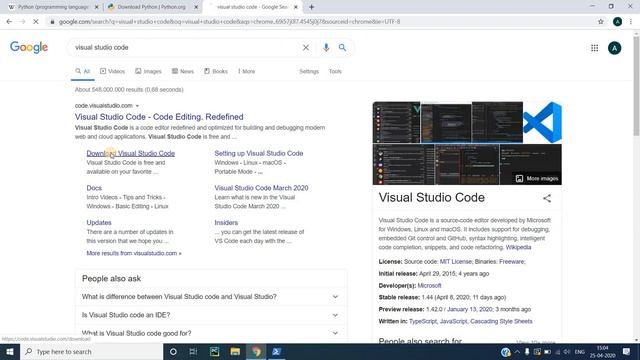Click the ENG language indicator
The width and height of the screenshot is (640, 360).
580,352
